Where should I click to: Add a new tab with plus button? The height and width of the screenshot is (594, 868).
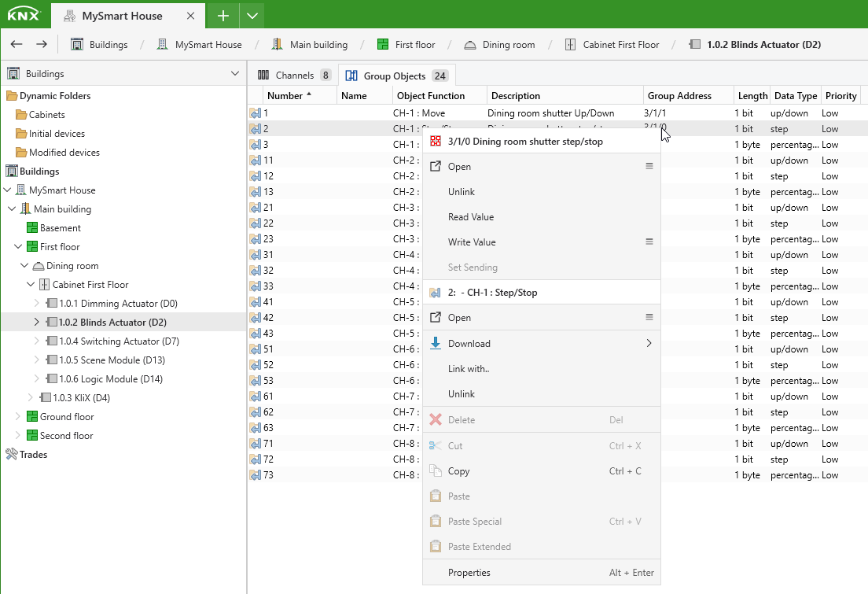point(223,16)
